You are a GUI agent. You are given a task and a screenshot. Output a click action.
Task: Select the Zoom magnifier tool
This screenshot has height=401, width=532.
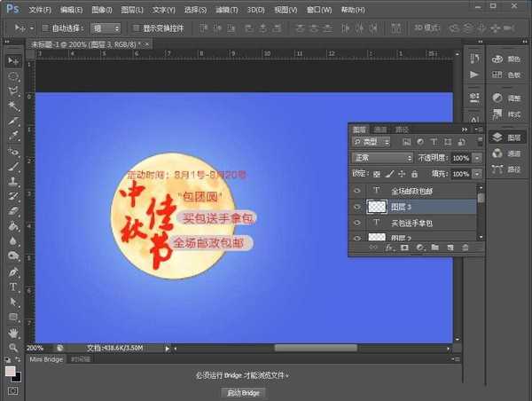[x=13, y=347]
